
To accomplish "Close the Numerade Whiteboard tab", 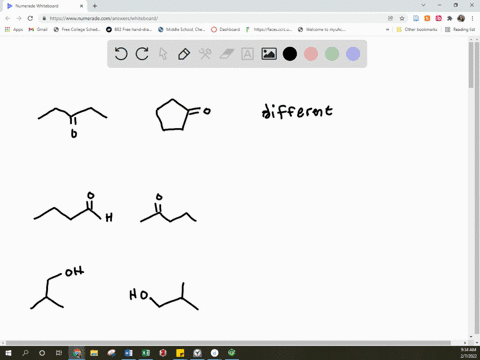I will click(x=81, y=6).
